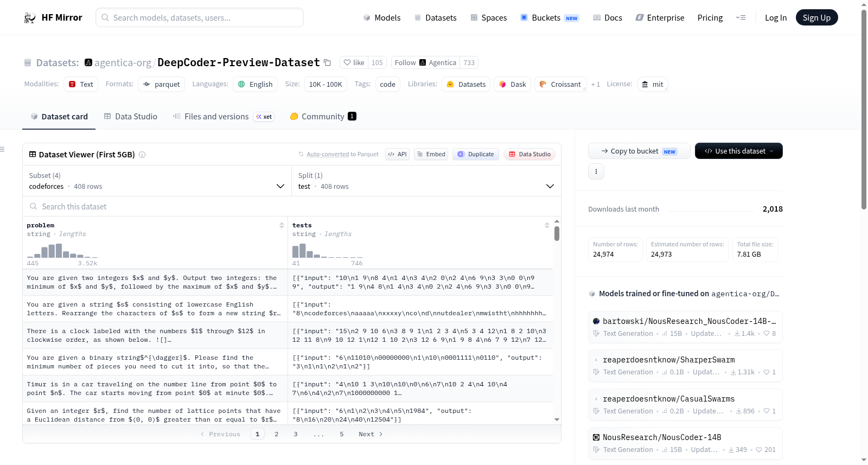Open the NousResearch/NousCoder-14B model card

click(685, 443)
